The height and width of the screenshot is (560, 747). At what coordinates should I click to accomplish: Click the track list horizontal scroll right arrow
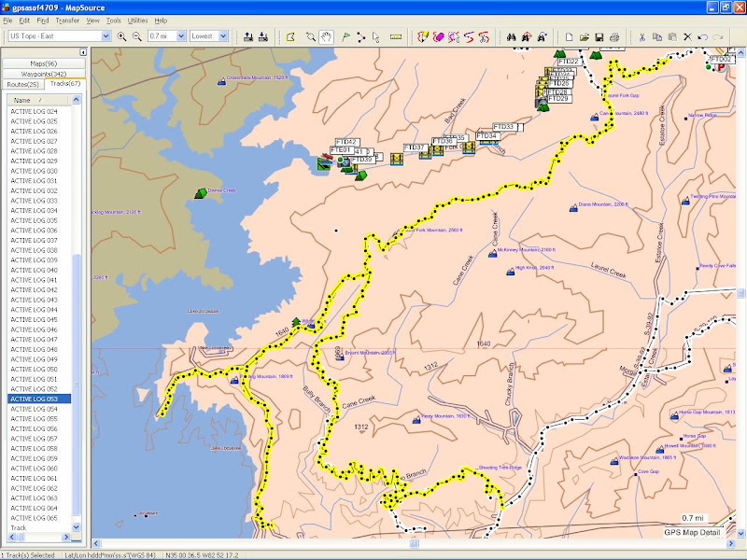[x=66, y=538]
